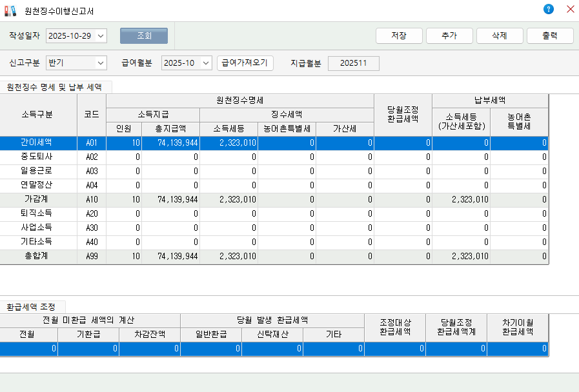Click the 출력 print button
579x392 pixels.
pyautogui.click(x=550, y=35)
